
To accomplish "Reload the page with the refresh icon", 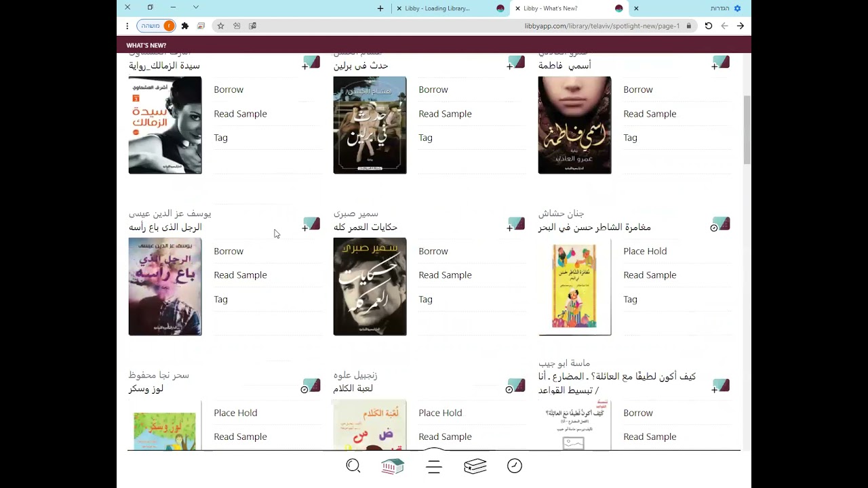I will point(709,26).
